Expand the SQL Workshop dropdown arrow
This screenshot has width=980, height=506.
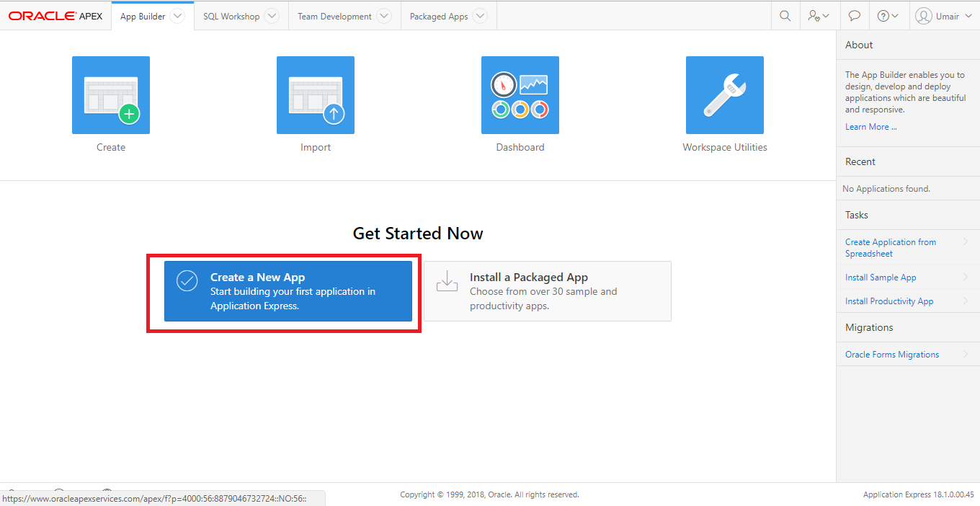(272, 16)
